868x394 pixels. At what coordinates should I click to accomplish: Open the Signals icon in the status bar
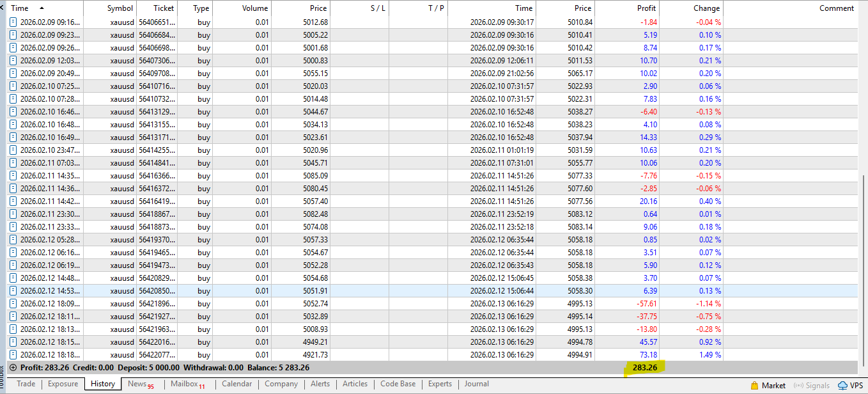(799, 386)
